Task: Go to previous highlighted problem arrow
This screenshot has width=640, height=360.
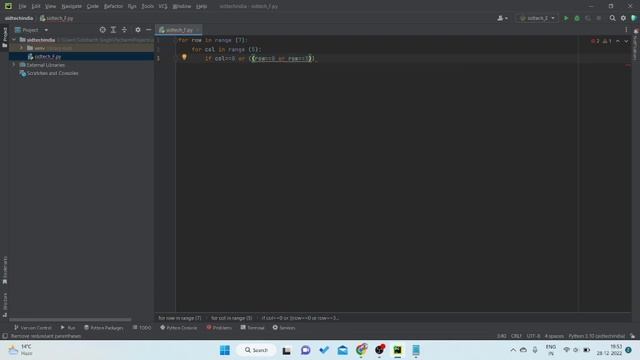Action: [x=618, y=41]
